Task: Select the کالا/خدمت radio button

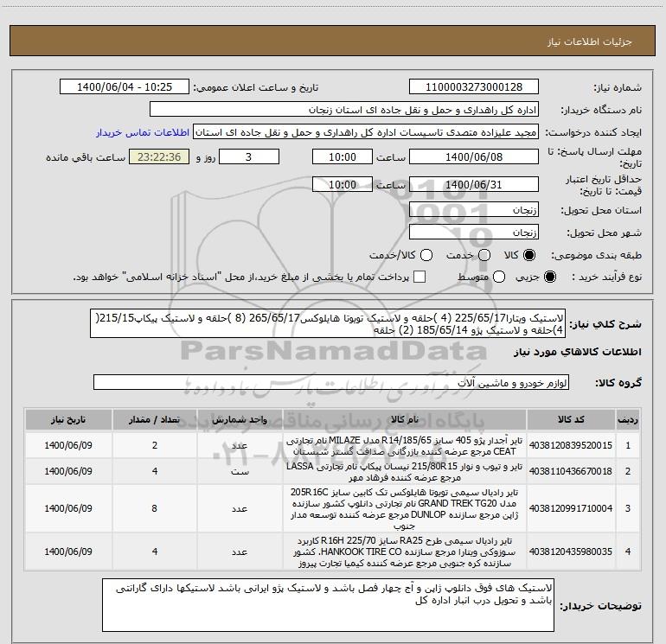Action: (x=426, y=255)
